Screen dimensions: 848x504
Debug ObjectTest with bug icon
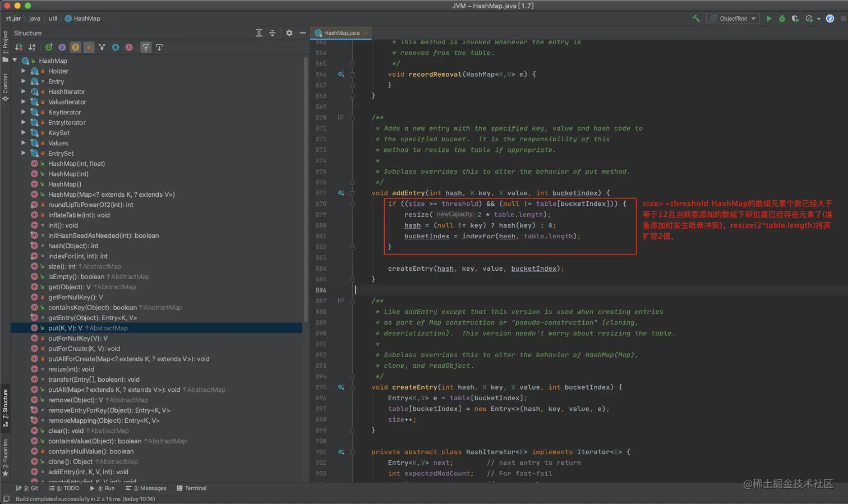782,19
